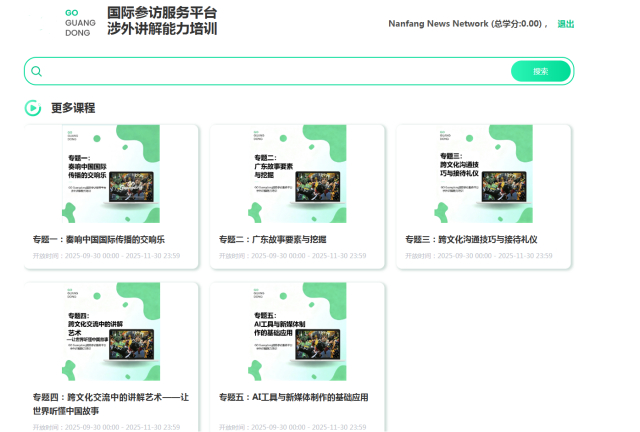Click the 退出 logout link
The image size is (640, 432).
pyautogui.click(x=566, y=24)
